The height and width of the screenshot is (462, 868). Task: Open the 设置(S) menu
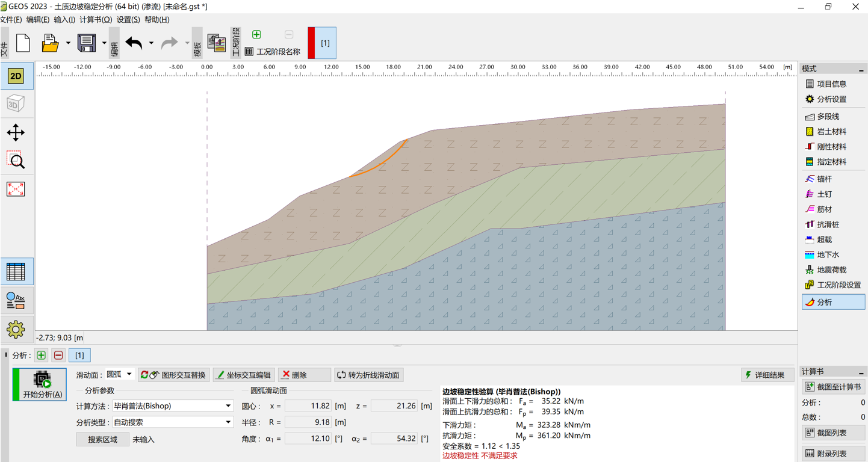(128, 20)
